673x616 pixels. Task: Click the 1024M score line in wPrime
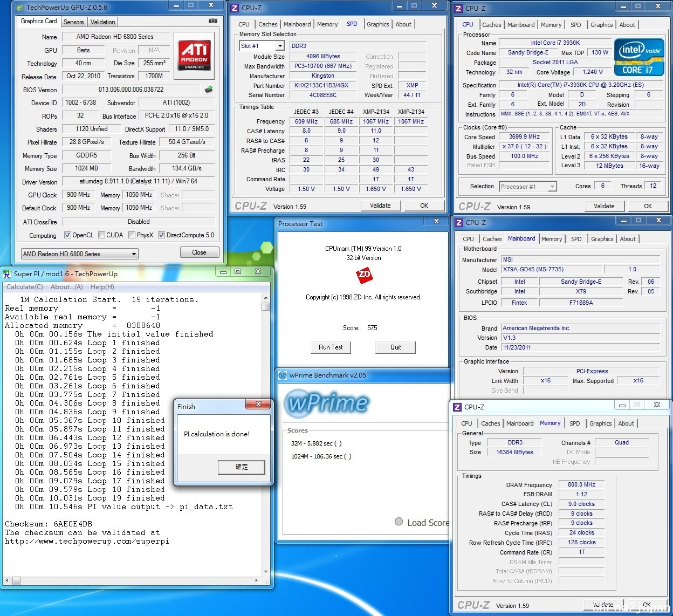321,456
